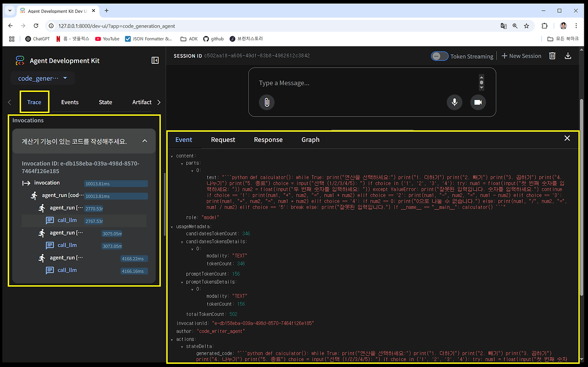Viewport: 588px width, 367px height.
Task: Select the invocation row in trace tree
Action: (84, 183)
